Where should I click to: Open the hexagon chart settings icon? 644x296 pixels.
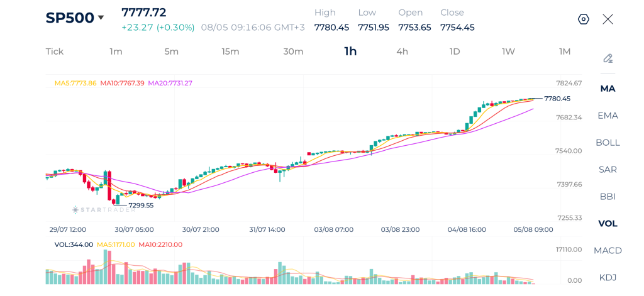583,19
